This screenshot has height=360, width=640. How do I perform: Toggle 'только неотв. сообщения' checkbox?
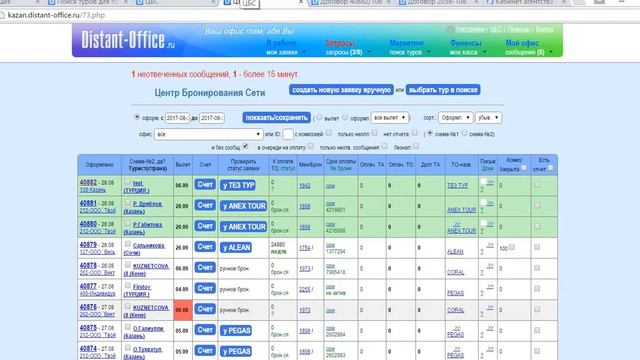(384, 146)
